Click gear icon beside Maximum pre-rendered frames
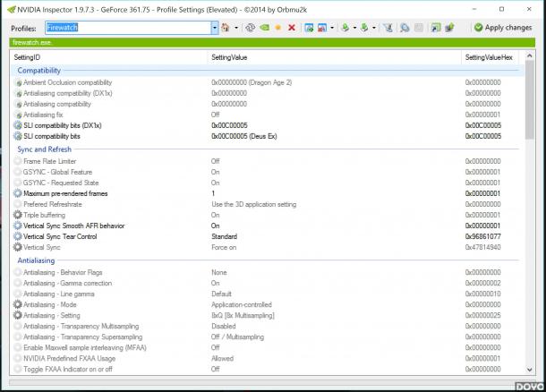The height and width of the screenshot is (392, 546). coord(17,193)
